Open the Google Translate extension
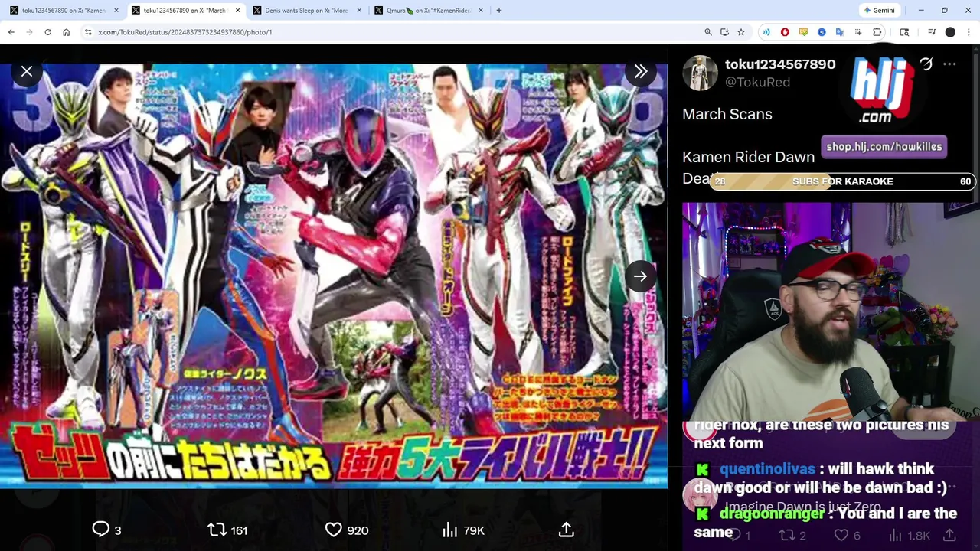 (840, 32)
